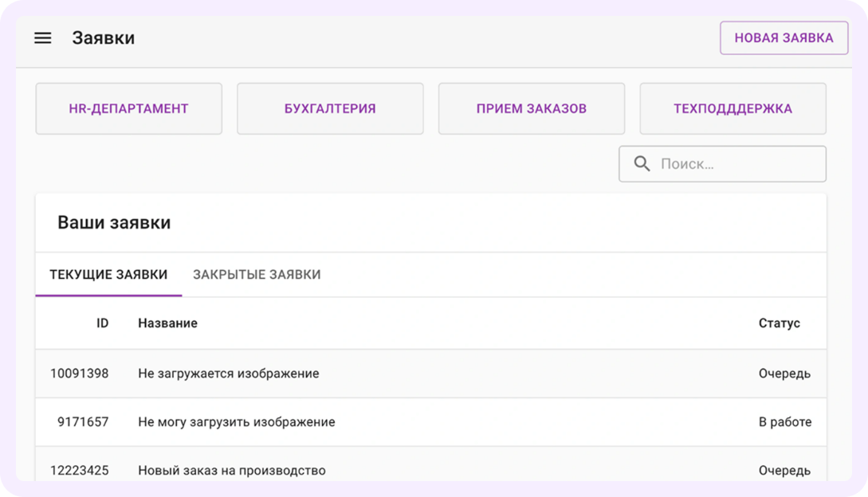The image size is (868, 497).
Task: Open the hamburger navigation menu
Action: (x=42, y=37)
